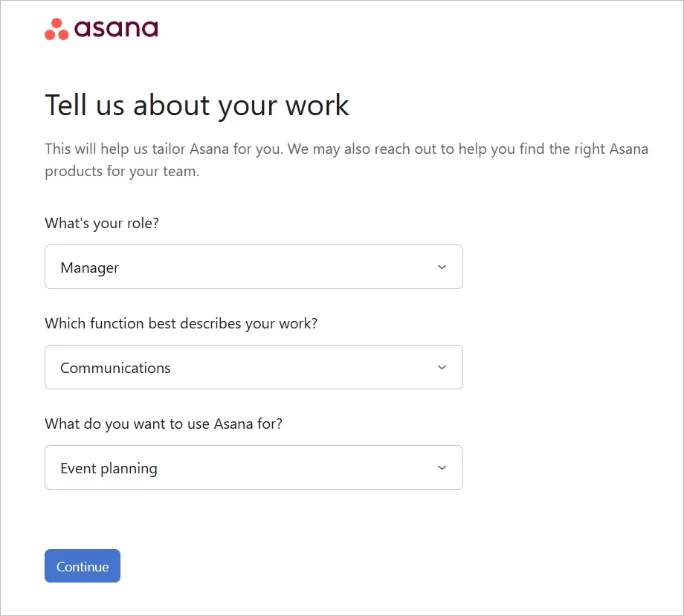Viewport: 684px width, 616px height.
Task: Click the "What's your role?" label
Action: (101, 223)
